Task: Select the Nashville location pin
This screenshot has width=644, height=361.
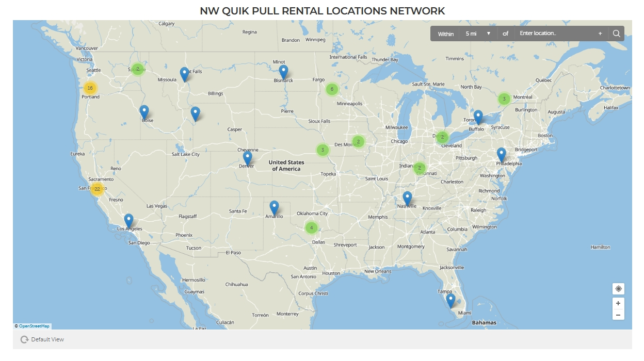Action: (407, 197)
